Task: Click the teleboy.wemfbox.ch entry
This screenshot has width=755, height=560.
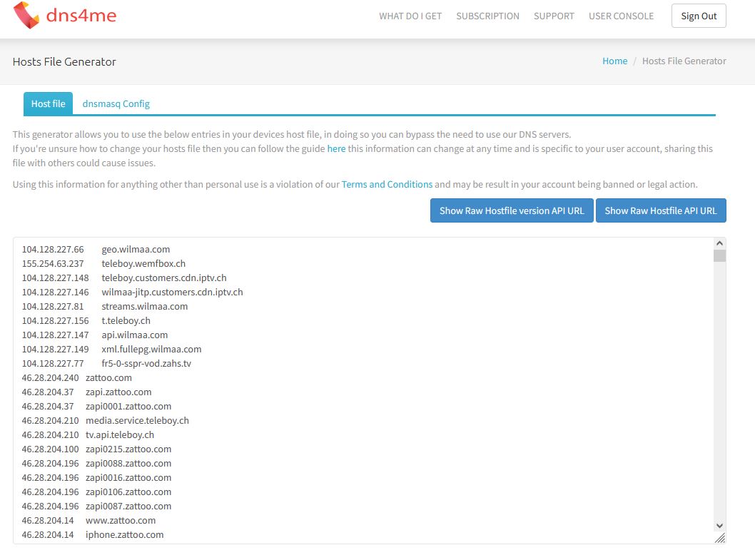Action: coord(143,263)
